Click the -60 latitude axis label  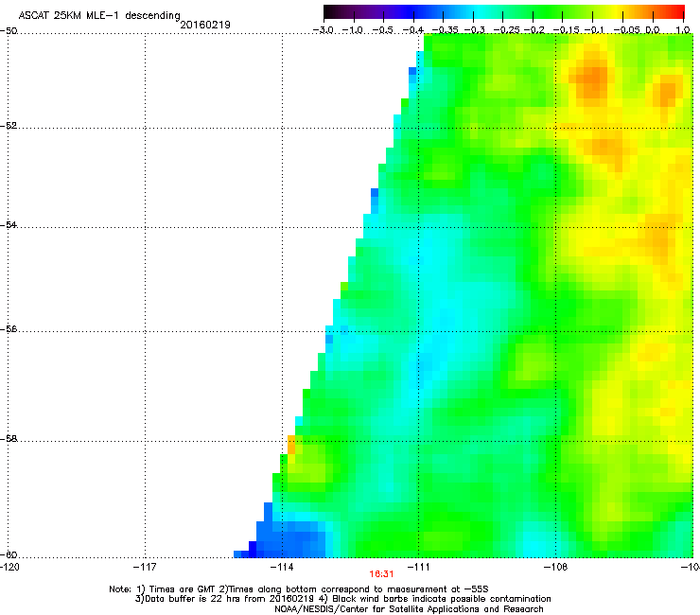[x=9, y=555]
